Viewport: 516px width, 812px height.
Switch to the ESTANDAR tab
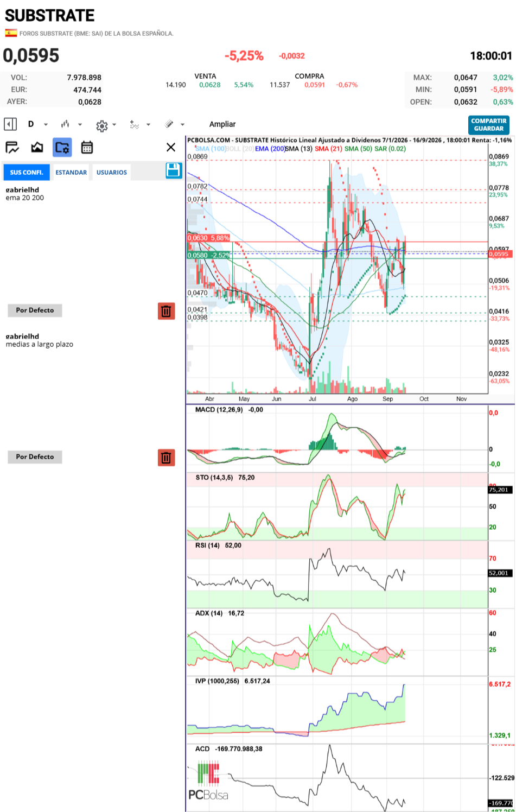point(71,173)
